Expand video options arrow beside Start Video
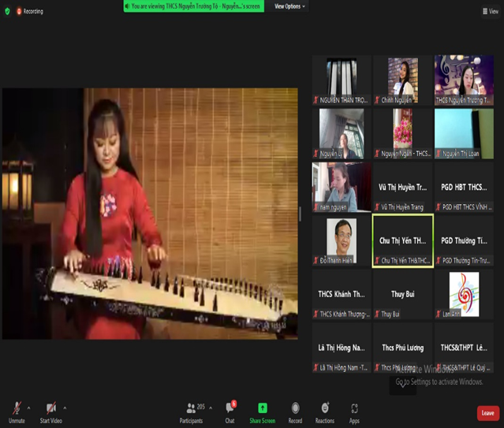The height and width of the screenshot is (428, 504). point(65,408)
